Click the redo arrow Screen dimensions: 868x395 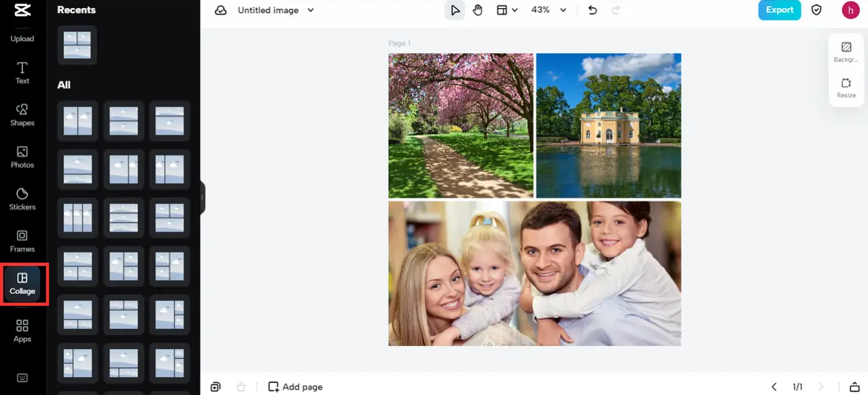click(616, 10)
